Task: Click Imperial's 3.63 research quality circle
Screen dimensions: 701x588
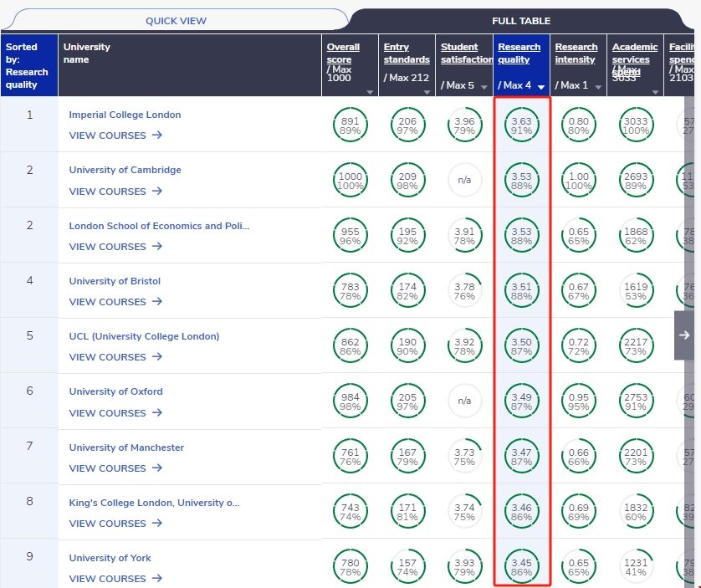Action: (x=521, y=125)
